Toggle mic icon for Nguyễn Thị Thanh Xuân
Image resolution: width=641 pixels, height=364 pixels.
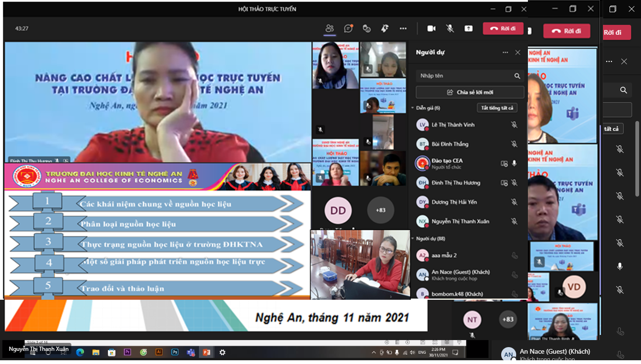(514, 221)
